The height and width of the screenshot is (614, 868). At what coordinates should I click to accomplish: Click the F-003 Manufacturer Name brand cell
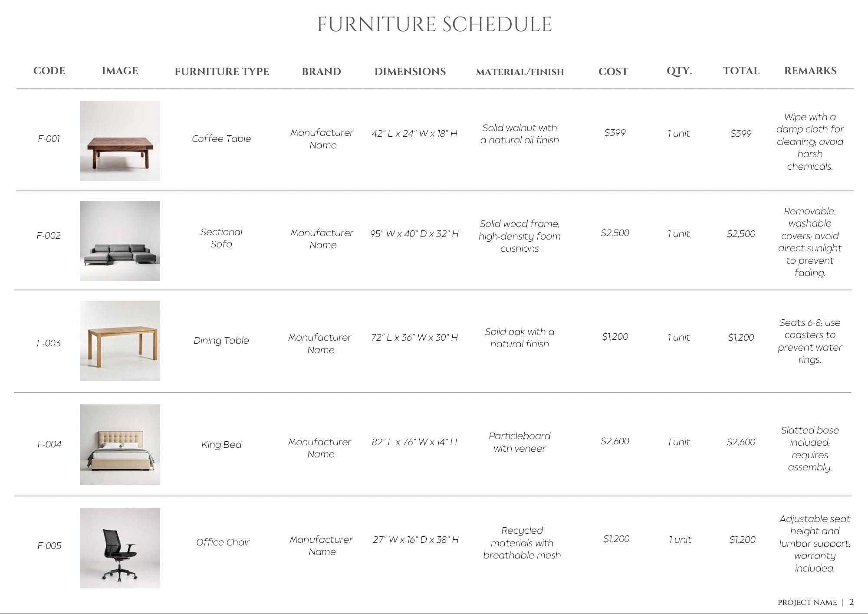click(320, 343)
